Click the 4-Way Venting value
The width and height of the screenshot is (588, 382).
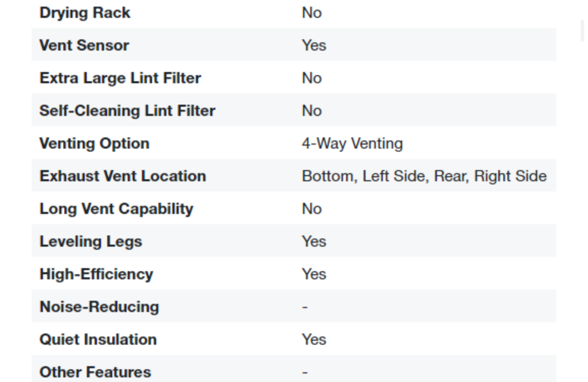(352, 144)
